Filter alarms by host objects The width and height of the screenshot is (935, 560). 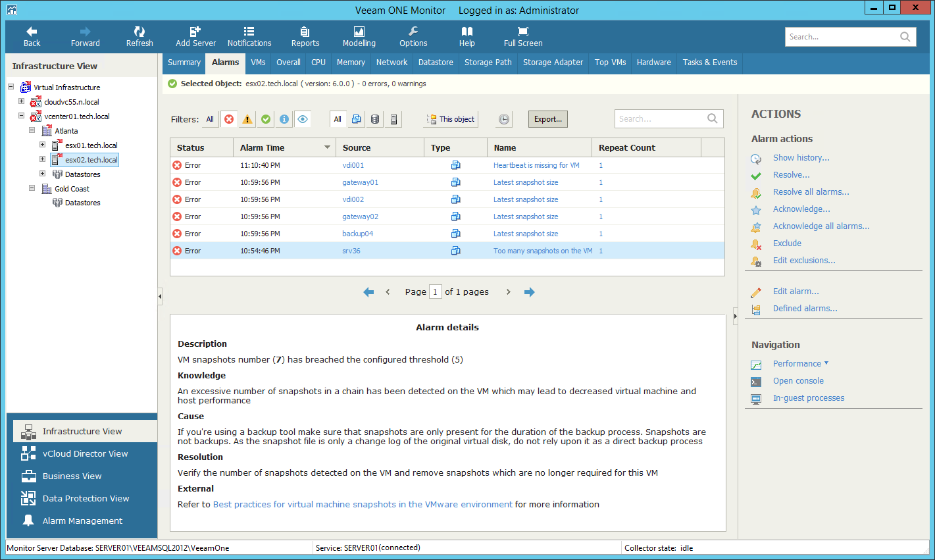tap(393, 119)
